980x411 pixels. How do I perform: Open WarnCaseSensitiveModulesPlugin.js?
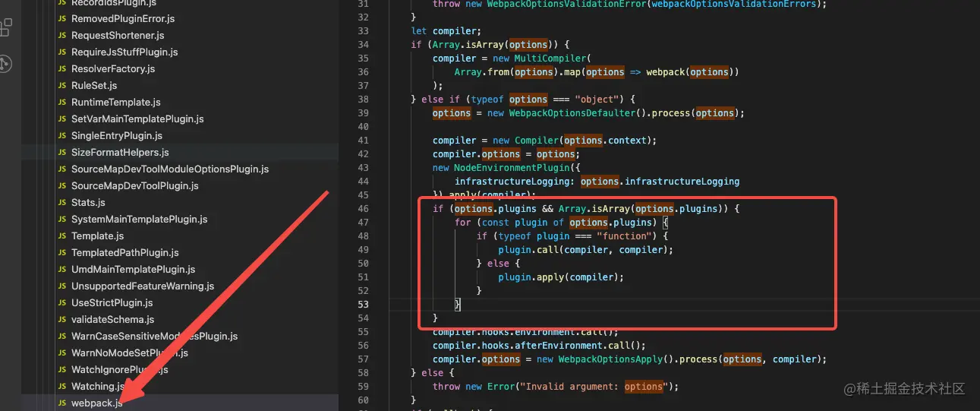tap(154, 337)
